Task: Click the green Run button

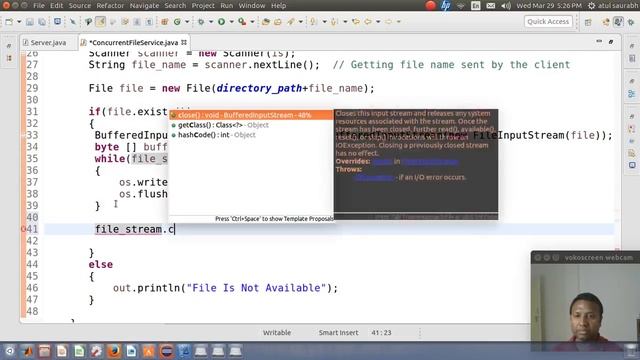Action: (x=222, y=22)
